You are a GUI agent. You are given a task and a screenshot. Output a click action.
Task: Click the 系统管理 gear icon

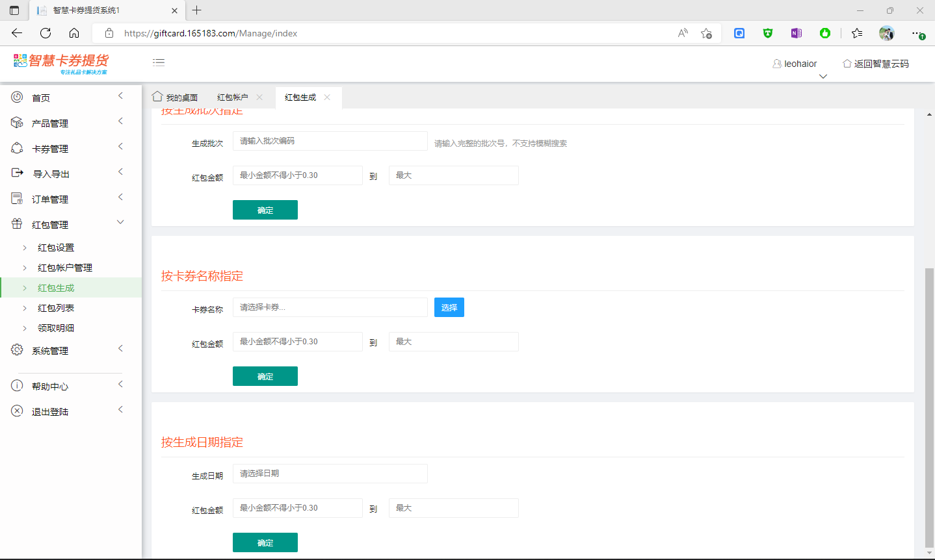pyautogui.click(x=17, y=350)
